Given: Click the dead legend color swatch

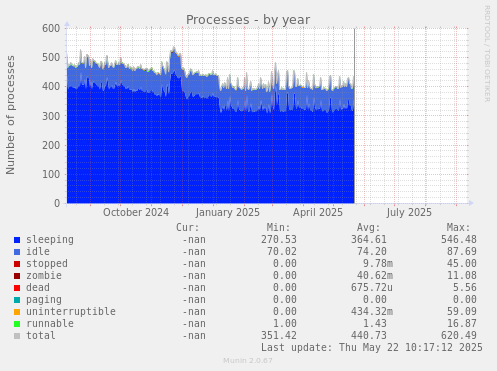Looking at the screenshot, I should [x=17, y=288].
